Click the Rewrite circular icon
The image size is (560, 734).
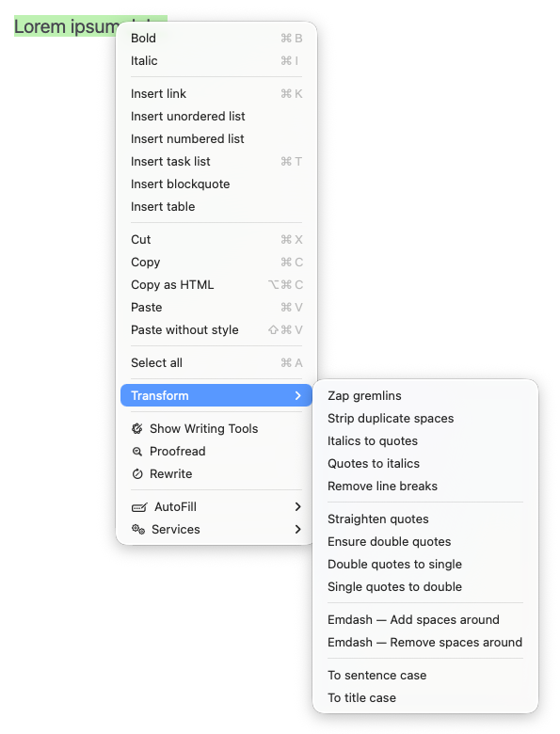pyautogui.click(x=137, y=473)
